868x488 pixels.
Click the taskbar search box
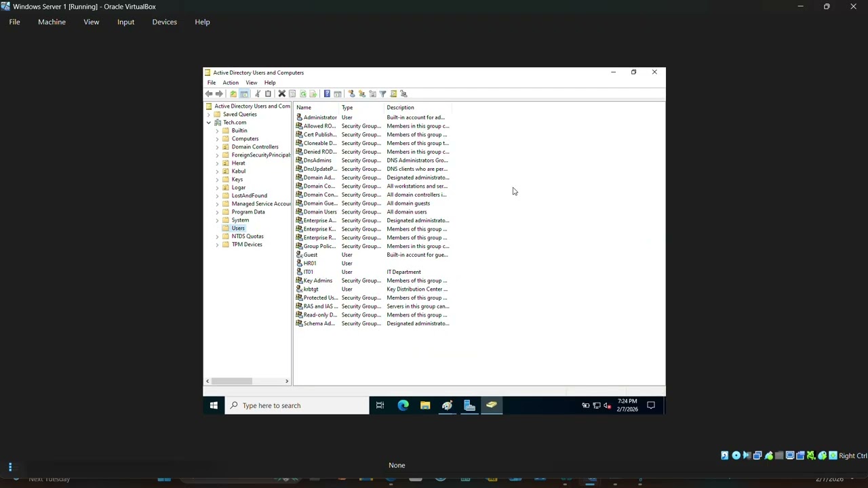coord(297,405)
